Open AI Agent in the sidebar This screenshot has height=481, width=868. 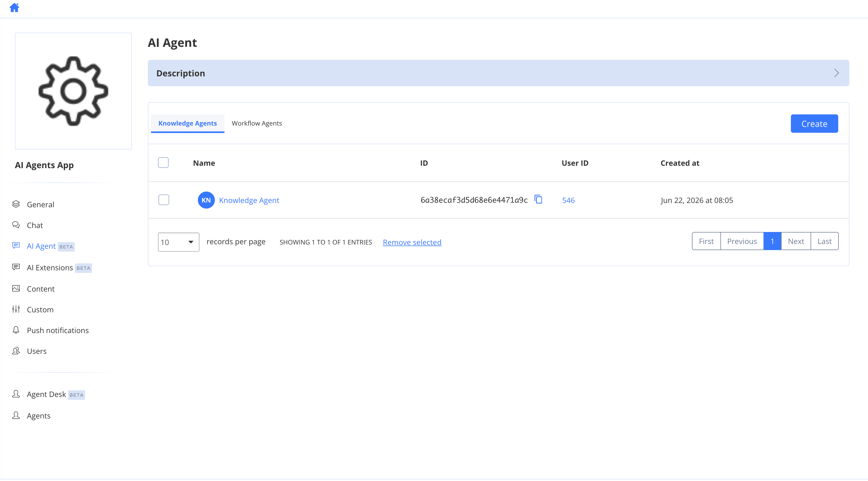tap(41, 246)
